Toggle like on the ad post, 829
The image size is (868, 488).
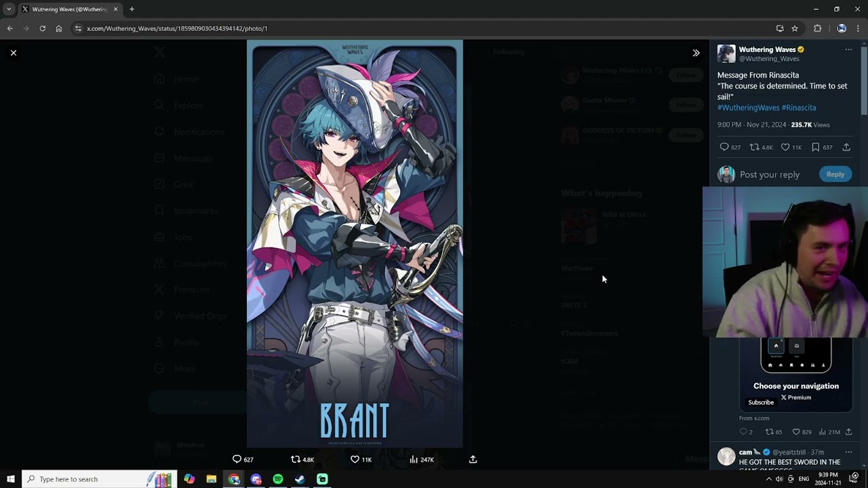pos(802,432)
